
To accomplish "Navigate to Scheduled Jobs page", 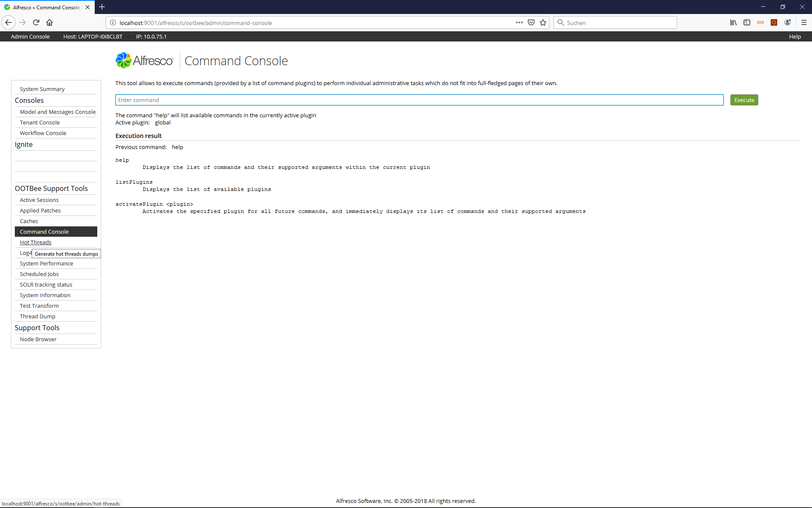I will coord(39,273).
